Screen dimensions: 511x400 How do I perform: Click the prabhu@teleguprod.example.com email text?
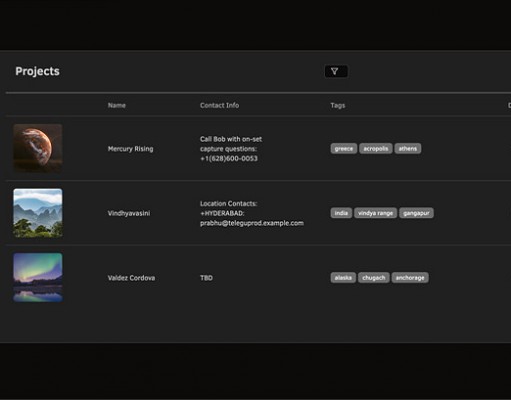click(x=252, y=223)
